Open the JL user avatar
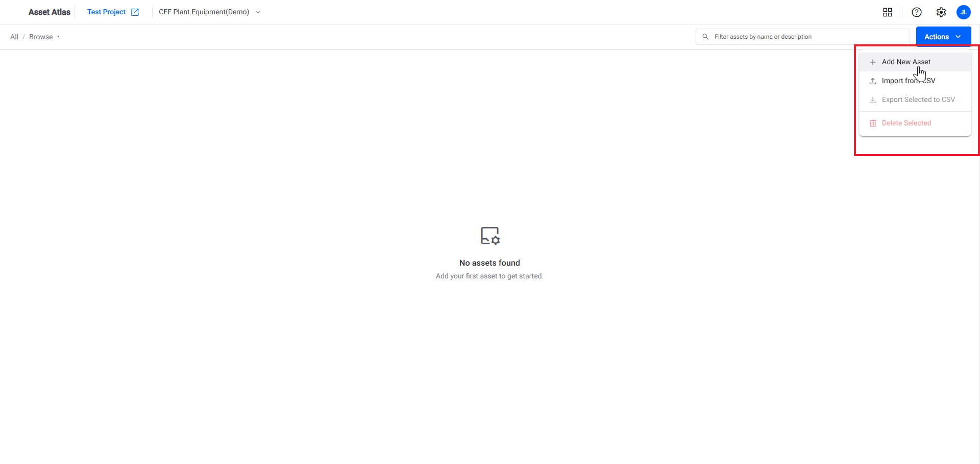The height and width of the screenshot is (464, 980). [964, 12]
